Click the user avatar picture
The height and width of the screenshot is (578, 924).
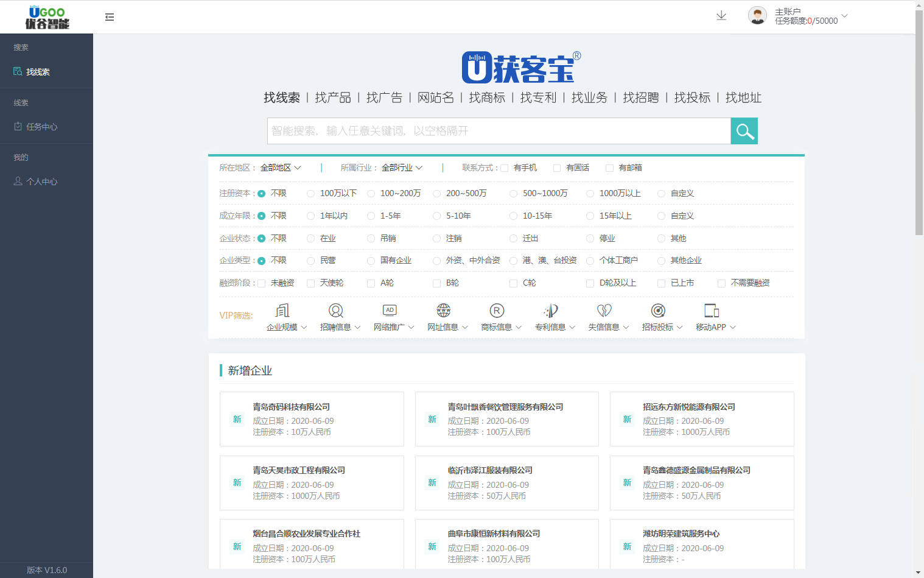pos(757,16)
